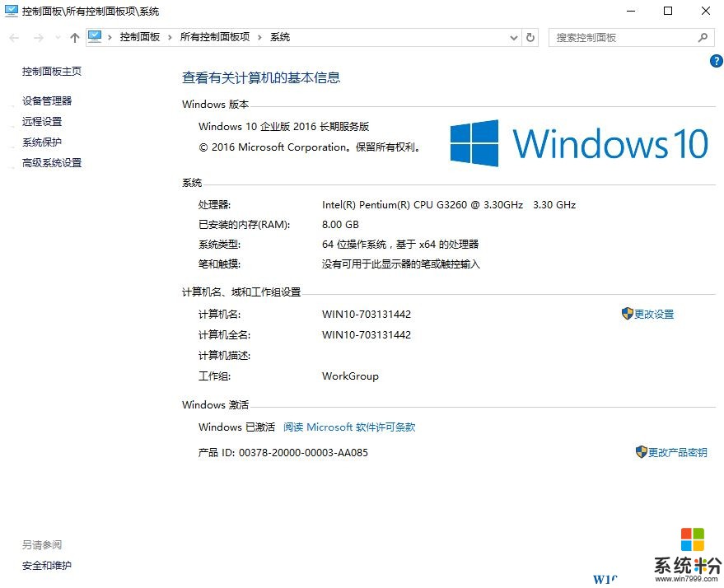Click 更改设置 link

654,315
